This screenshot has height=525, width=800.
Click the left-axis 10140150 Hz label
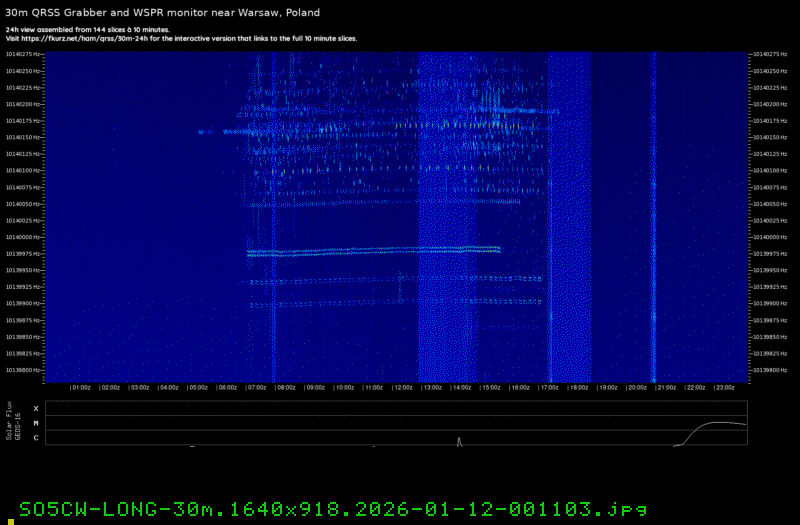(22, 137)
